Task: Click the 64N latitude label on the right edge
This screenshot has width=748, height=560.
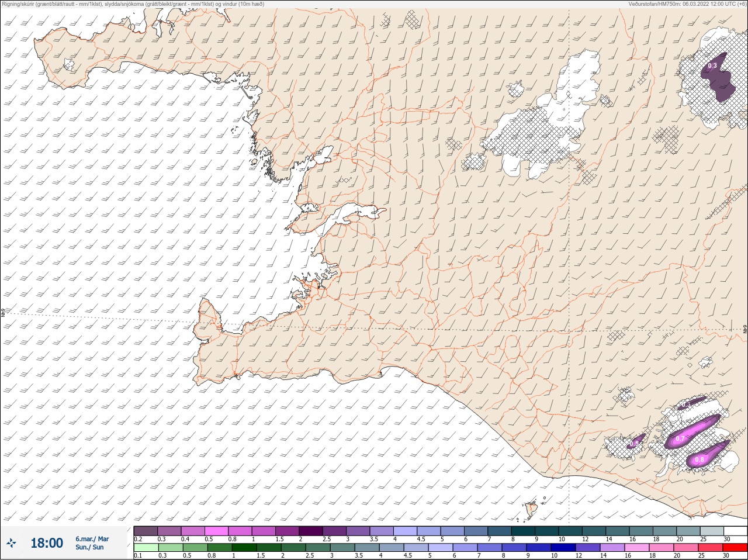Action: pyautogui.click(x=745, y=330)
